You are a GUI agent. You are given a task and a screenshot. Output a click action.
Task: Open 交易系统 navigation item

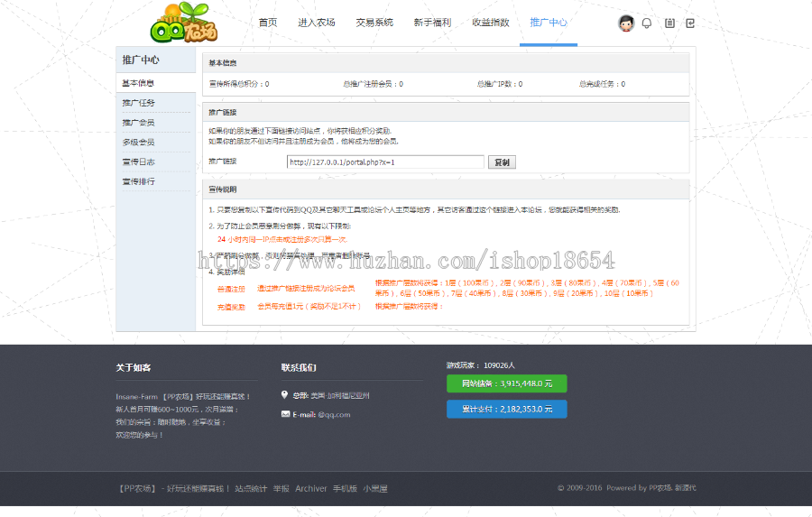pyautogui.click(x=374, y=23)
